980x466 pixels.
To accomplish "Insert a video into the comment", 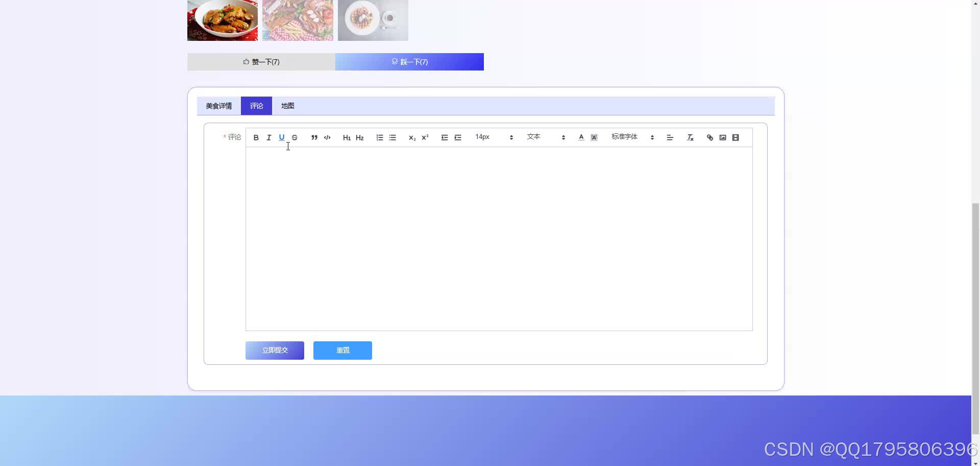I will (x=736, y=137).
